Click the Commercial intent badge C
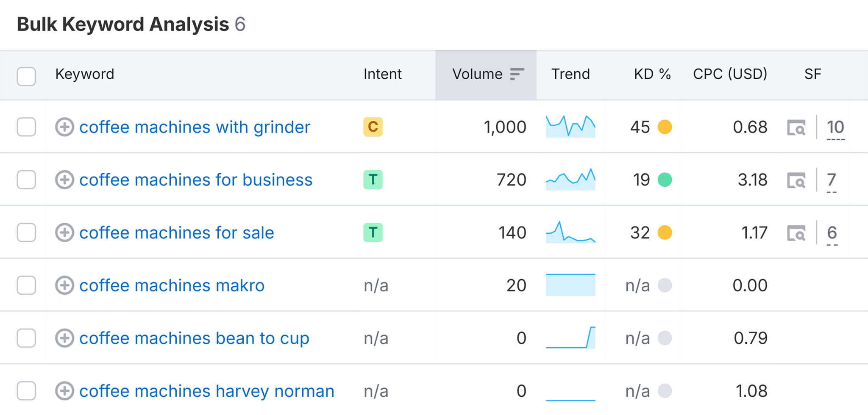The width and height of the screenshot is (868, 415). tap(373, 127)
